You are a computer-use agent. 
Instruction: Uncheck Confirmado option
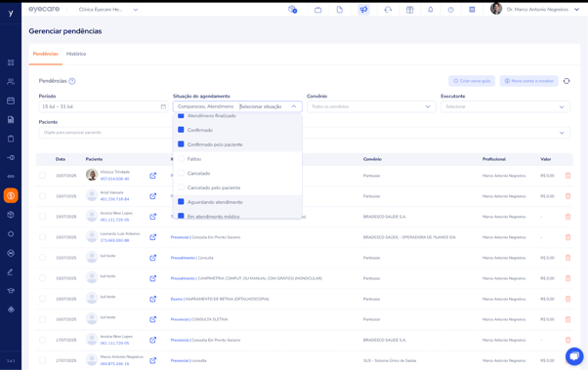tap(181, 130)
